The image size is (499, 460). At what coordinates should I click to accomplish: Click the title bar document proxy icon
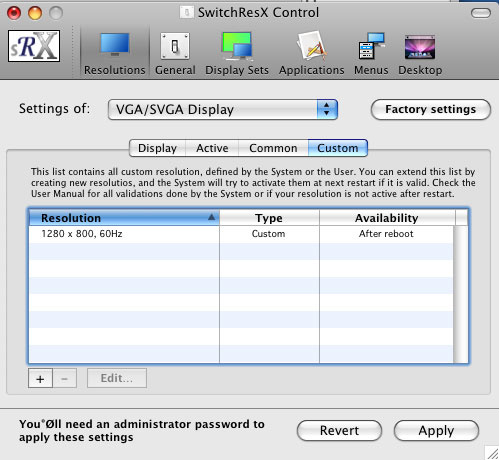[x=187, y=13]
